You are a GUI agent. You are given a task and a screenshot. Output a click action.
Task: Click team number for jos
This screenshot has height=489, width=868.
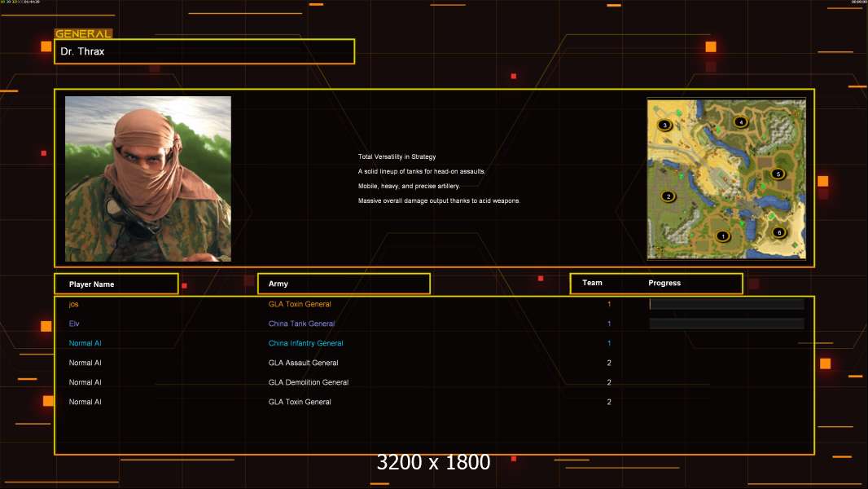(609, 304)
